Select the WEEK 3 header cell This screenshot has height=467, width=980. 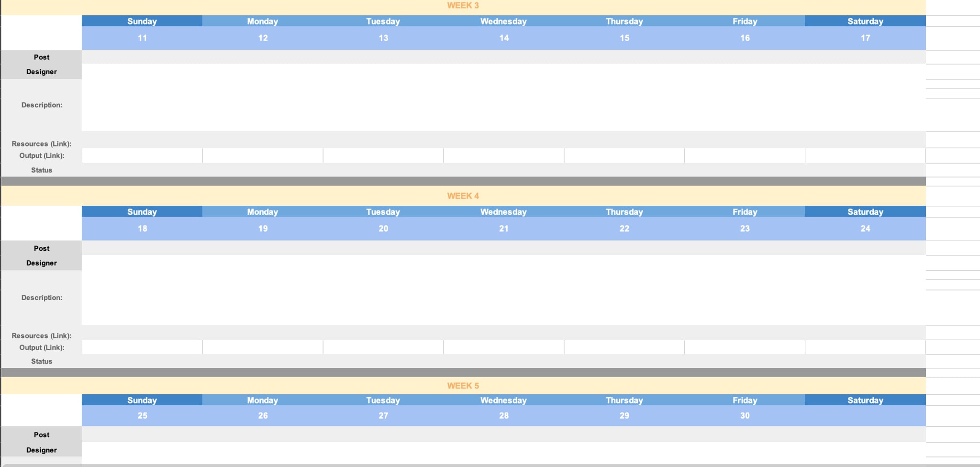pos(463,7)
